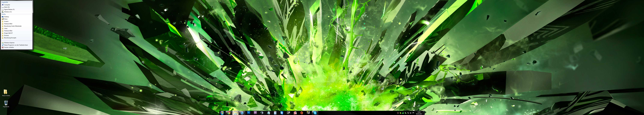Open the volume speaker tray icon
The height and width of the screenshot is (115, 644).
click(411, 113)
